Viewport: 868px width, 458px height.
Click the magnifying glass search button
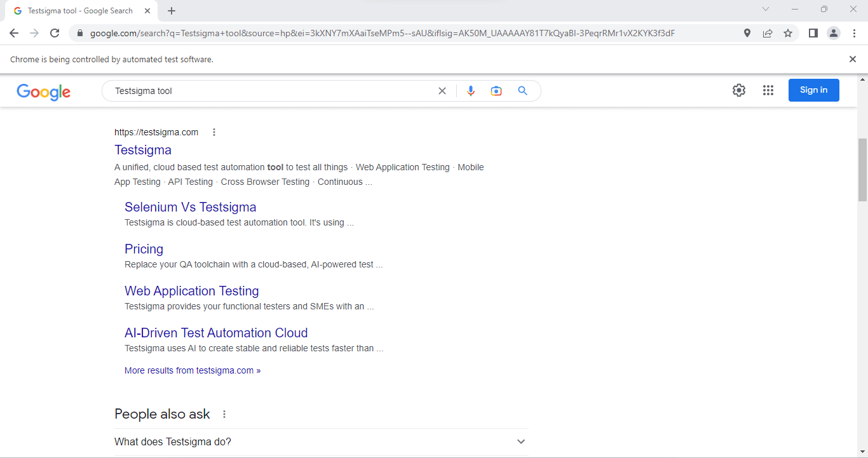[x=522, y=91]
